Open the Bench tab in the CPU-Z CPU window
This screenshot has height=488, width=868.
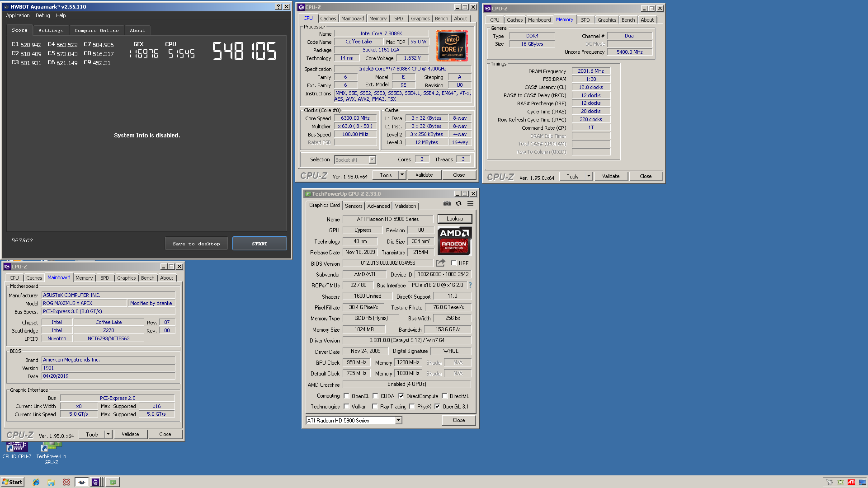pos(442,19)
